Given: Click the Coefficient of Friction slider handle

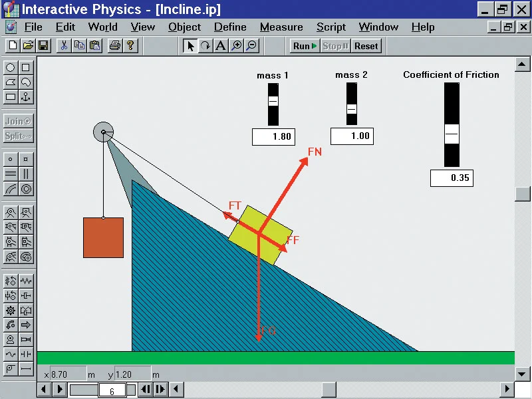Looking at the screenshot, I should [452, 133].
